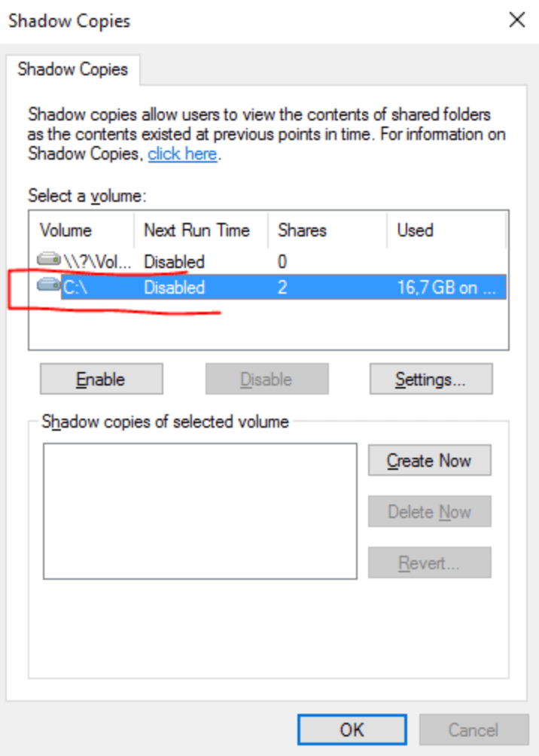Screen dimensions: 539x756
Task: Click the Cancel button
Action: pyautogui.click(x=474, y=730)
